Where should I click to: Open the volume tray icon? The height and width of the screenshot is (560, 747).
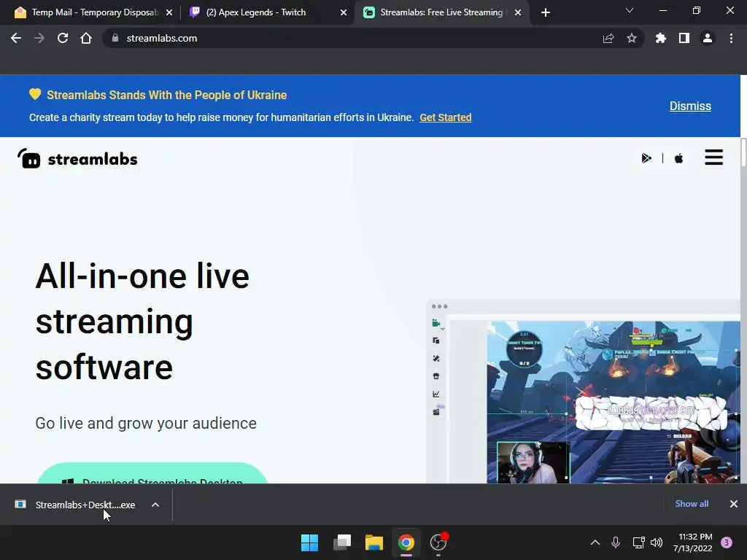657,542
